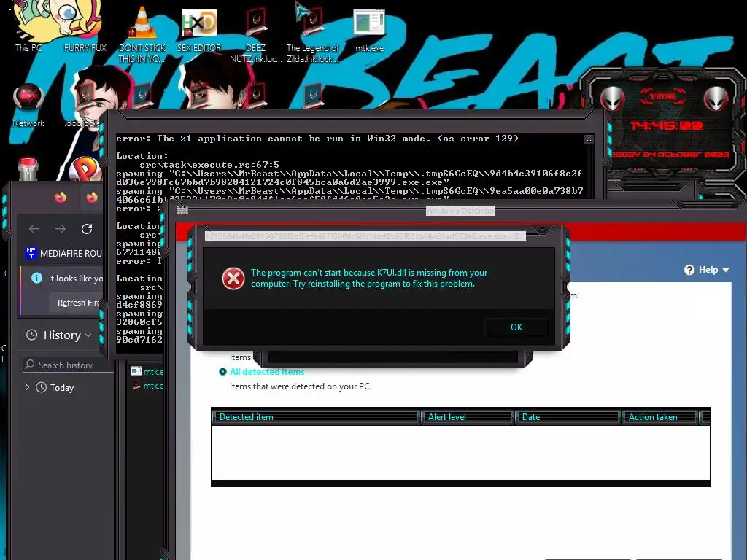Click the 14:46:22 time display

click(x=667, y=125)
